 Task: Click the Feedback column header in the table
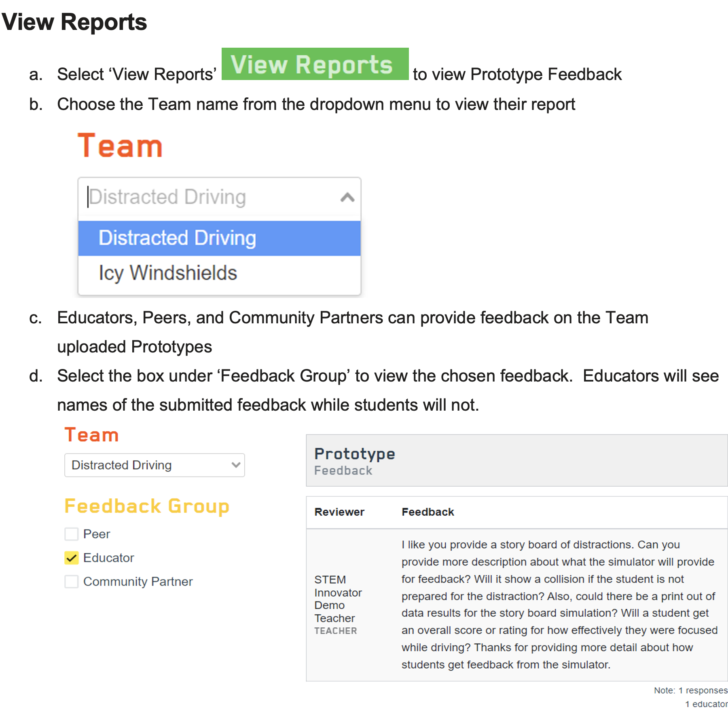427,512
